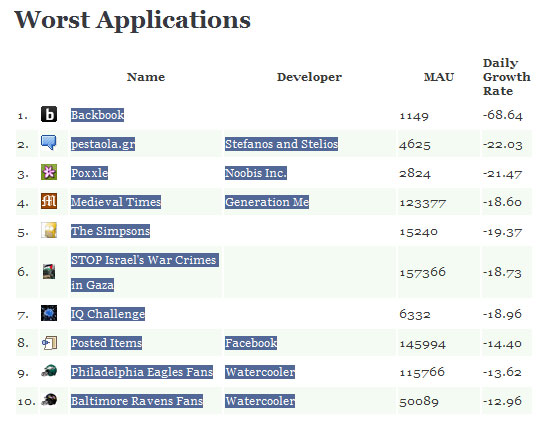Click the Baltimore Ravens helmet icon

pyautogui.click(x=49, y=400)
